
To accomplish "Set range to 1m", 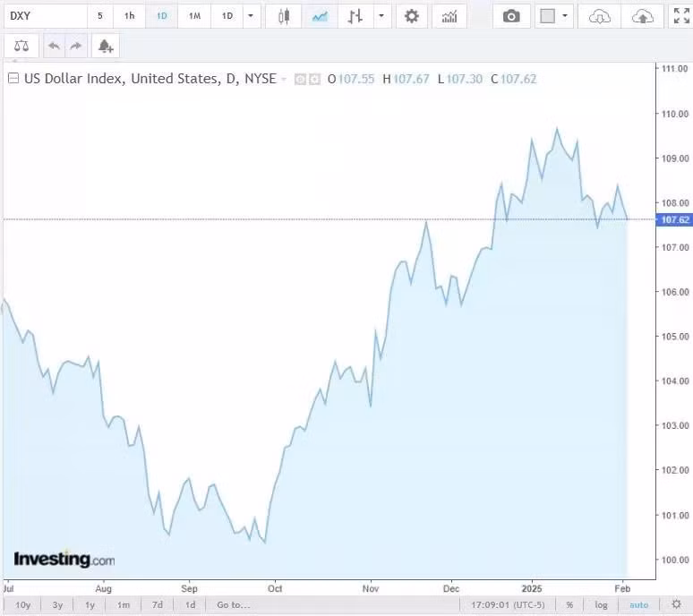I will (x=124, y=605).
